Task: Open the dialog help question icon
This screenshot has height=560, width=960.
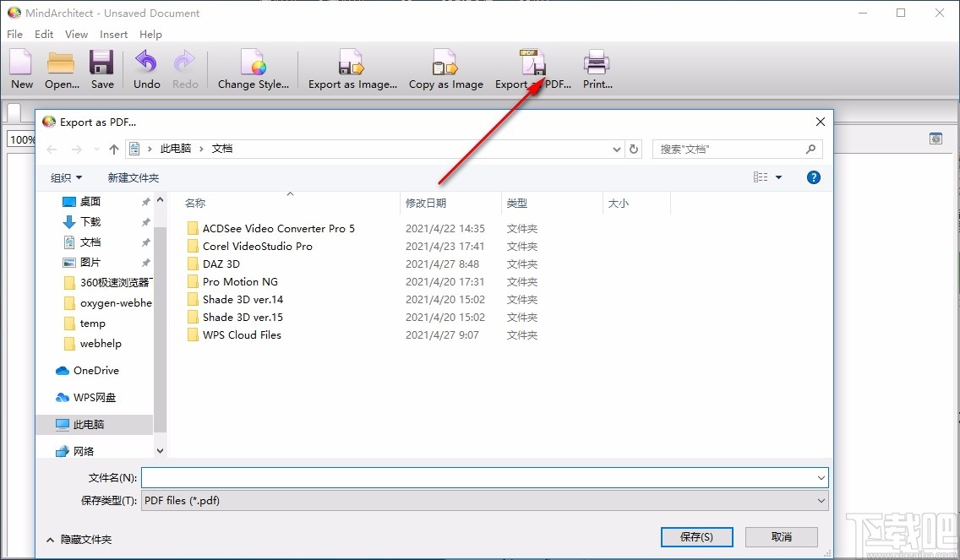Action: [814, 177]
